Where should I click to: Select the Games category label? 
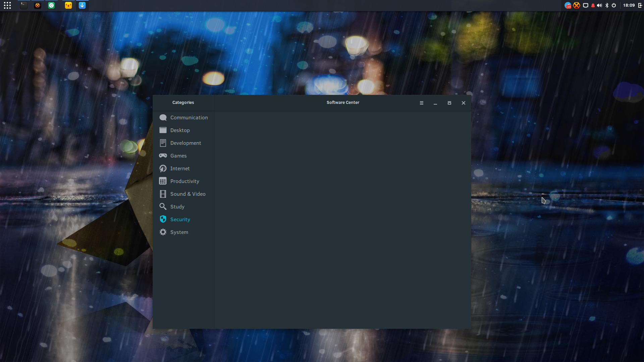178,156
